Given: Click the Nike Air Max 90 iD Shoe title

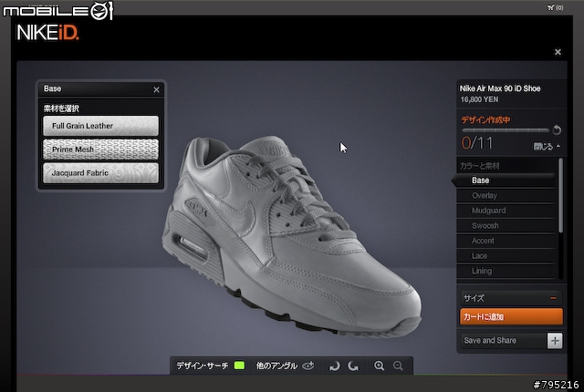Looking at the screenshot, I should tap(500, 88).
